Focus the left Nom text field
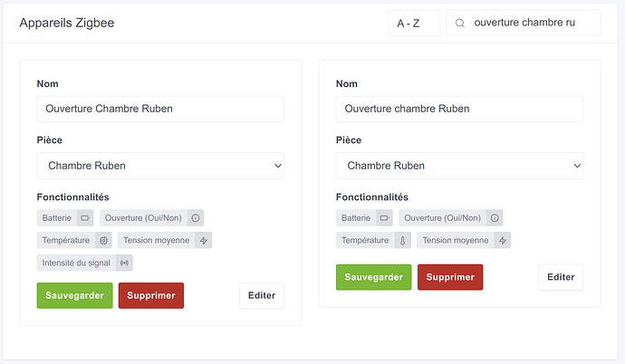Image resolution: width=625 pixels, height=364 pixels. click(160, 109)
